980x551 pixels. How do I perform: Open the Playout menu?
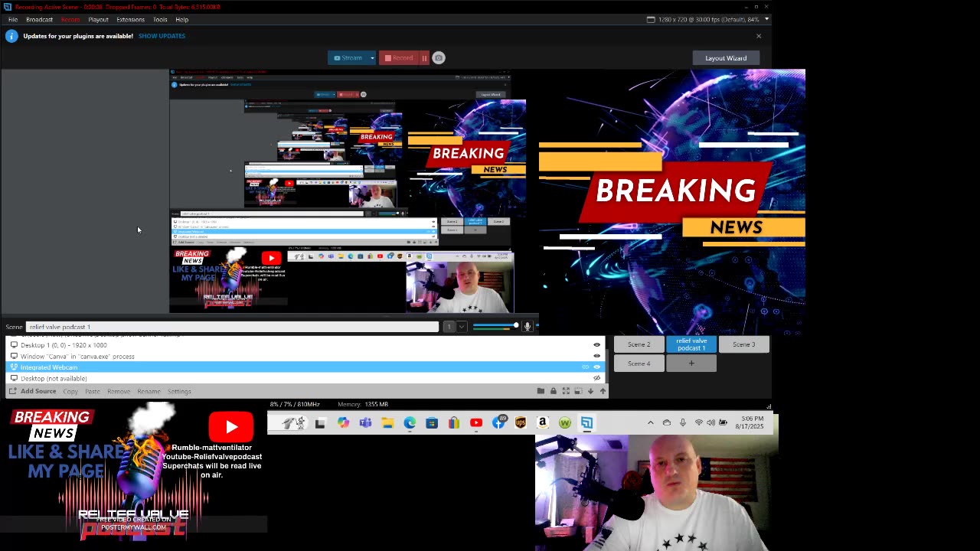tap(98, 19)
